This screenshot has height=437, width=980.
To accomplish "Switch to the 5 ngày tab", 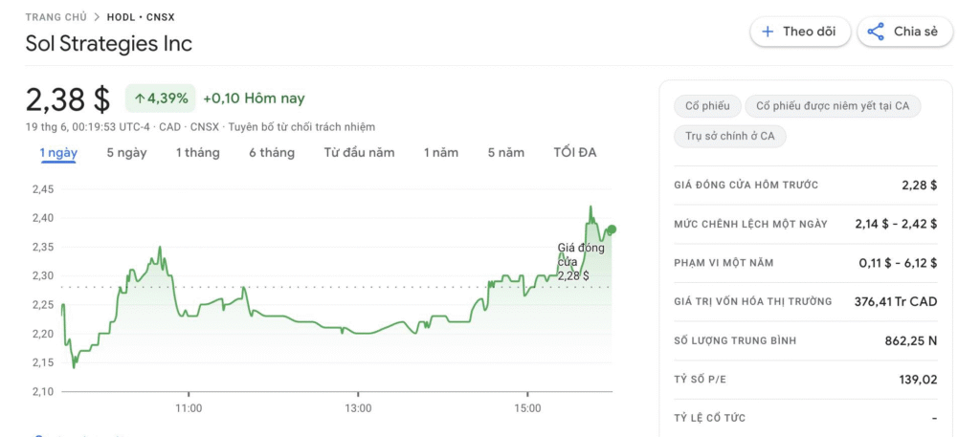I will point(127,153).
